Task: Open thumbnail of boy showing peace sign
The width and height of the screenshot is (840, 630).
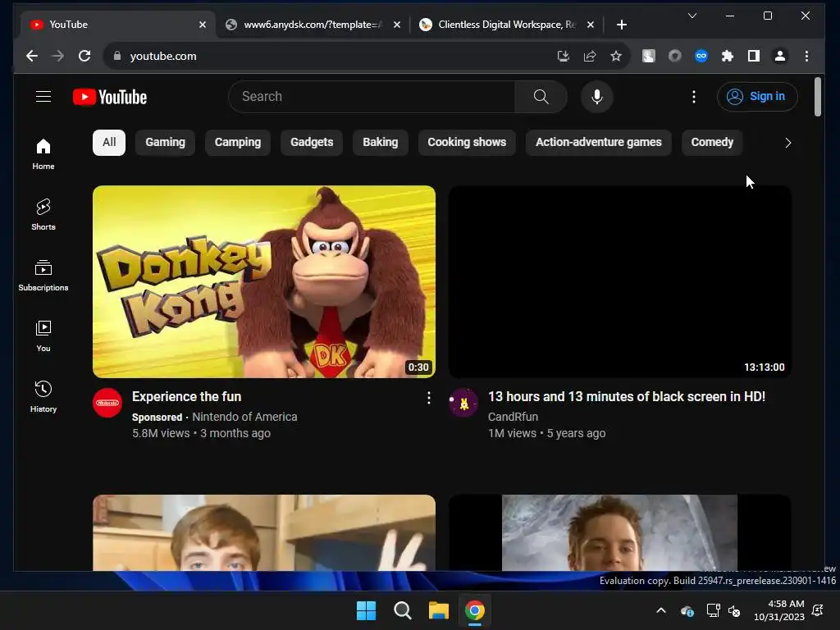Action: pyautogui.click(x=264, y=532)
